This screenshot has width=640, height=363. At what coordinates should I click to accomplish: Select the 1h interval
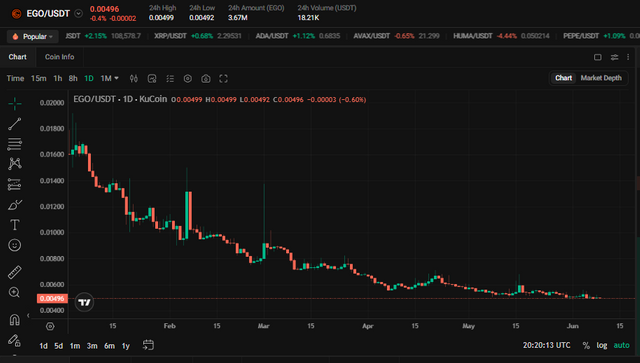click(58, 78)
